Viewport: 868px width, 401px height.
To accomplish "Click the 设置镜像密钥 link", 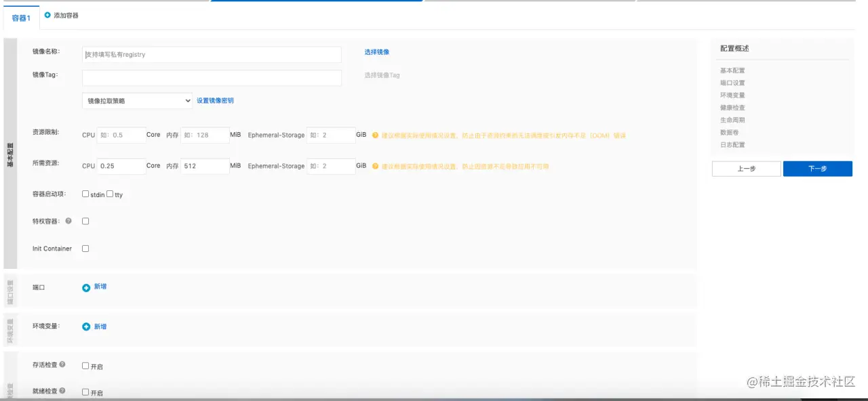I will (x=215, y=100).
